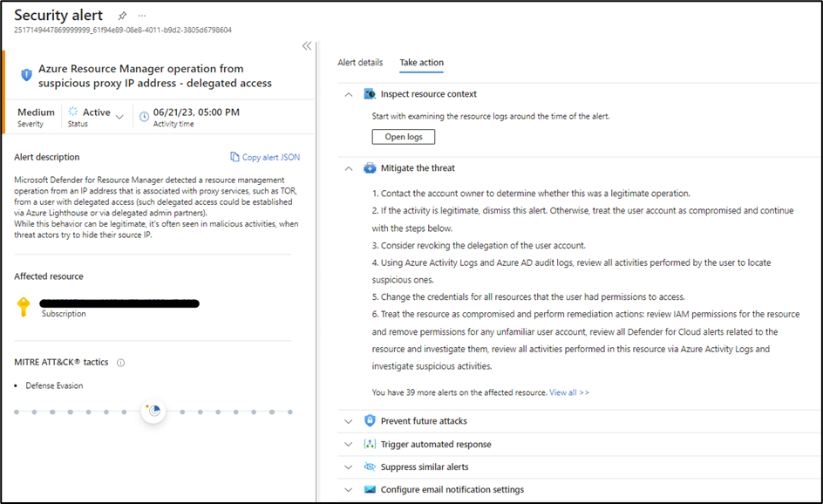Image resolution: width=823 pixels, height=504 pixels.
Task: Click the MITRE ATT&CK tactics info icon
Action: pos(121,363)
